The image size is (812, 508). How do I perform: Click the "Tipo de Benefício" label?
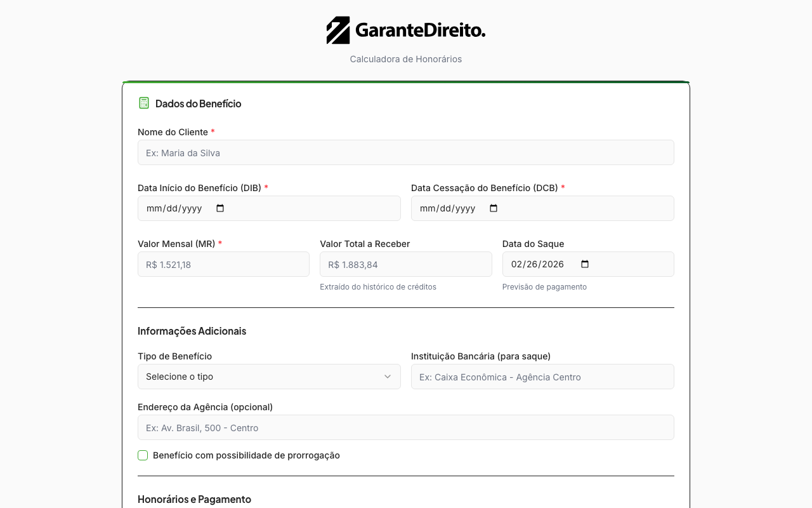click(174, 356)
